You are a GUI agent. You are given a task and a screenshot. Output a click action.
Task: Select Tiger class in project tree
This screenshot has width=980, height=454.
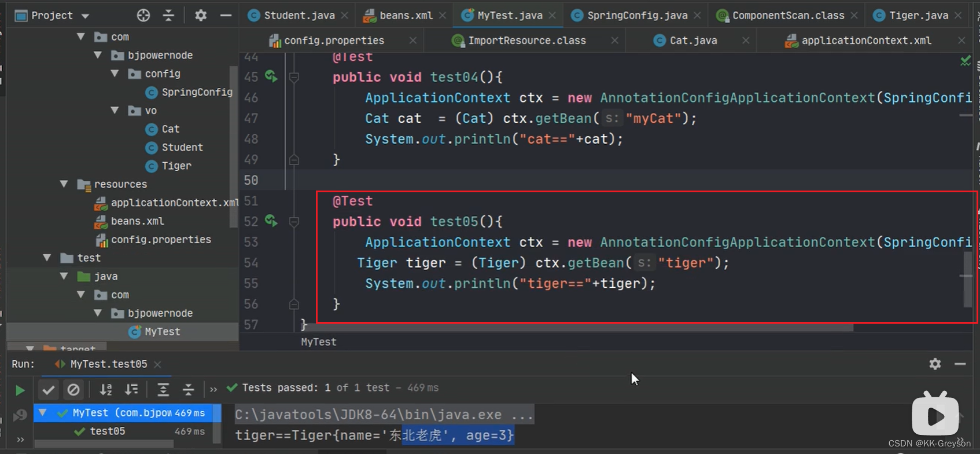point(168,166)
